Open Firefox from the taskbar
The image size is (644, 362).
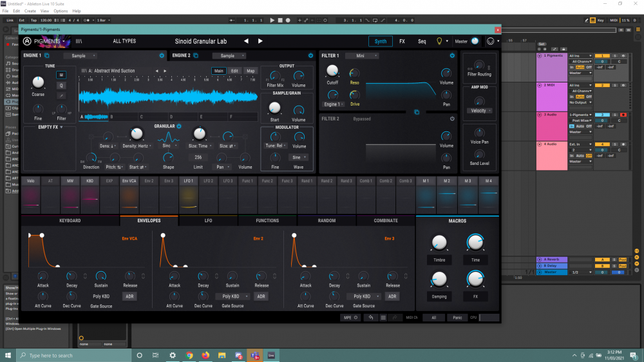(x=205, y=356)
